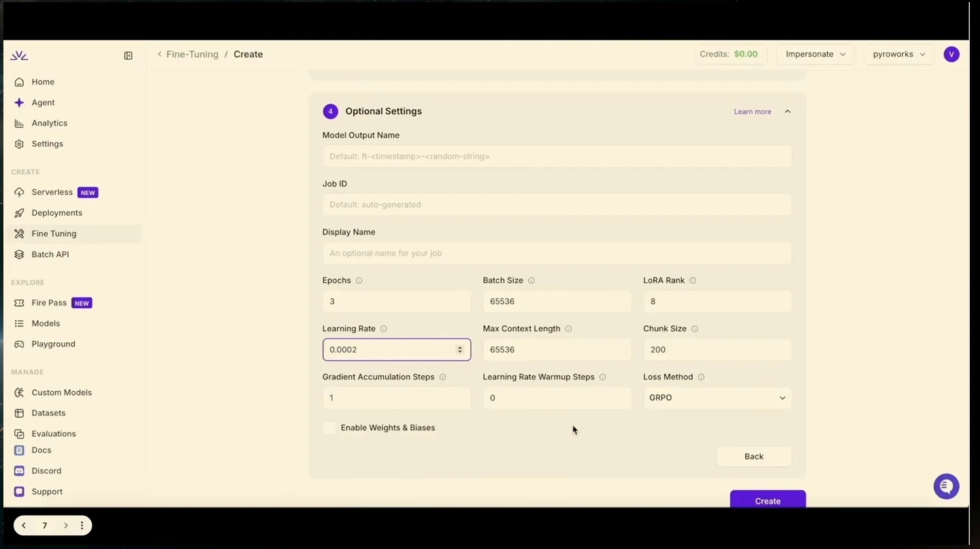Open the Impersonate dropdown
Viewport: 980px width, 549px height.
pos(815,54)
